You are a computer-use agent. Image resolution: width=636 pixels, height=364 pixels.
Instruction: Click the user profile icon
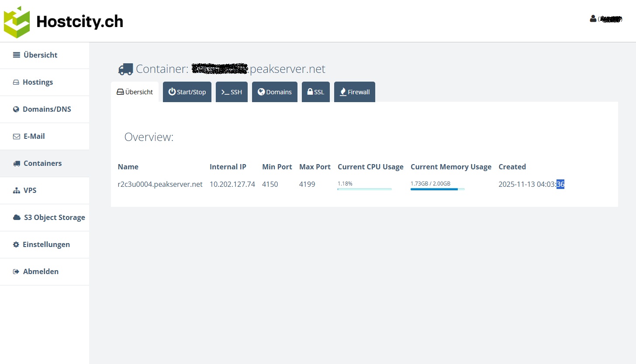click(593, 19)
